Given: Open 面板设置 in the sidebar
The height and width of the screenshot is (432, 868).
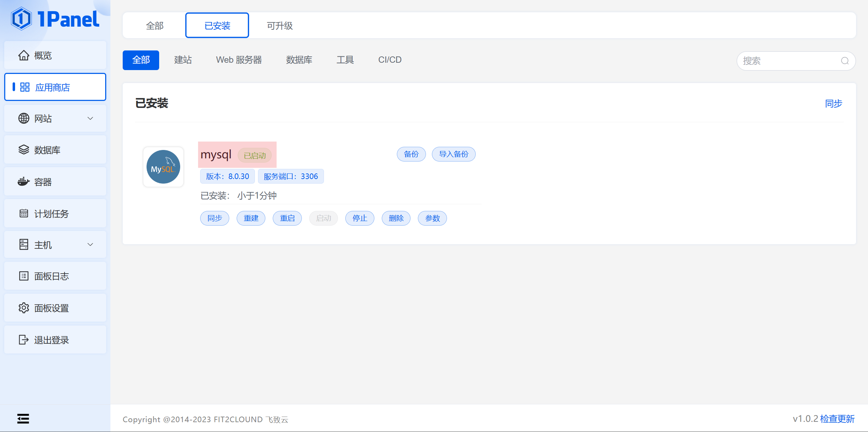Looking at the screenshot, I should [x=55, y=308].
